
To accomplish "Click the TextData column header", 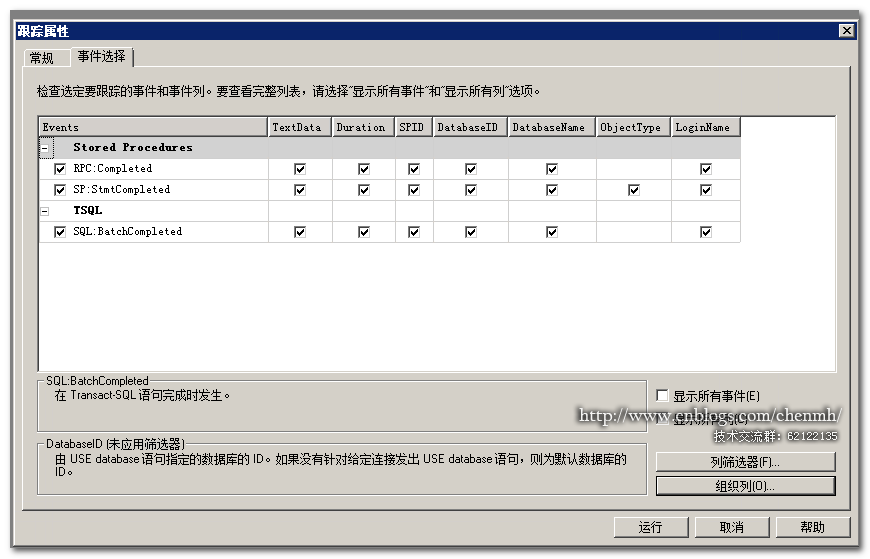I will pyautogui.click(x=300, y=127).
